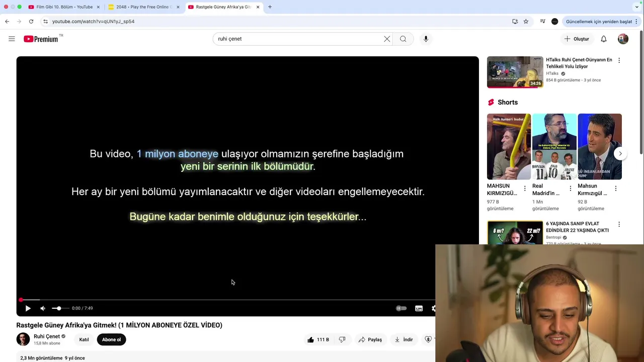
Task: Open site info icon in address bar
Action: click(x=45, y=22)
